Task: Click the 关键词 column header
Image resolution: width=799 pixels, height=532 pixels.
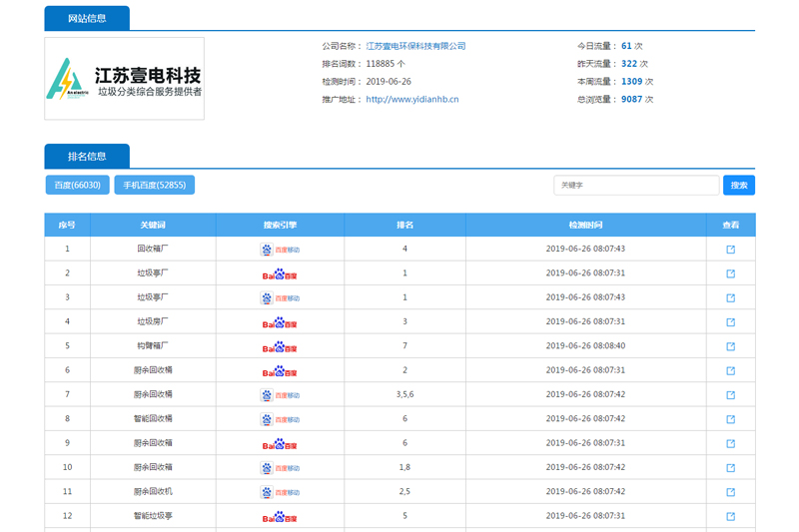Action: tap(153, 225)
